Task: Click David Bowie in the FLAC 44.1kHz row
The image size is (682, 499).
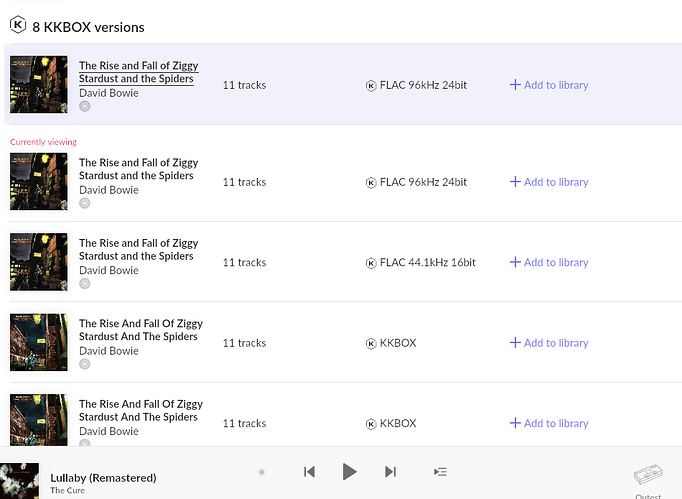Action: [109, 271]
